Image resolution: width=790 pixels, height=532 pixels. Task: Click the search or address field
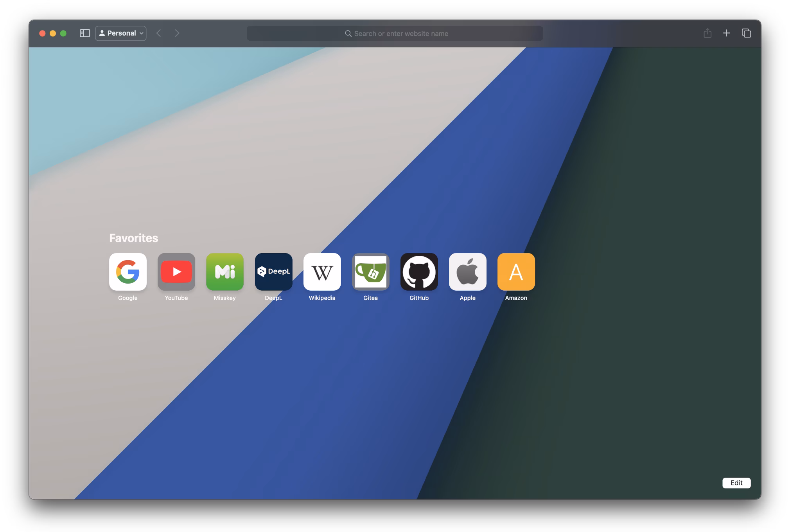click(395, 34)
